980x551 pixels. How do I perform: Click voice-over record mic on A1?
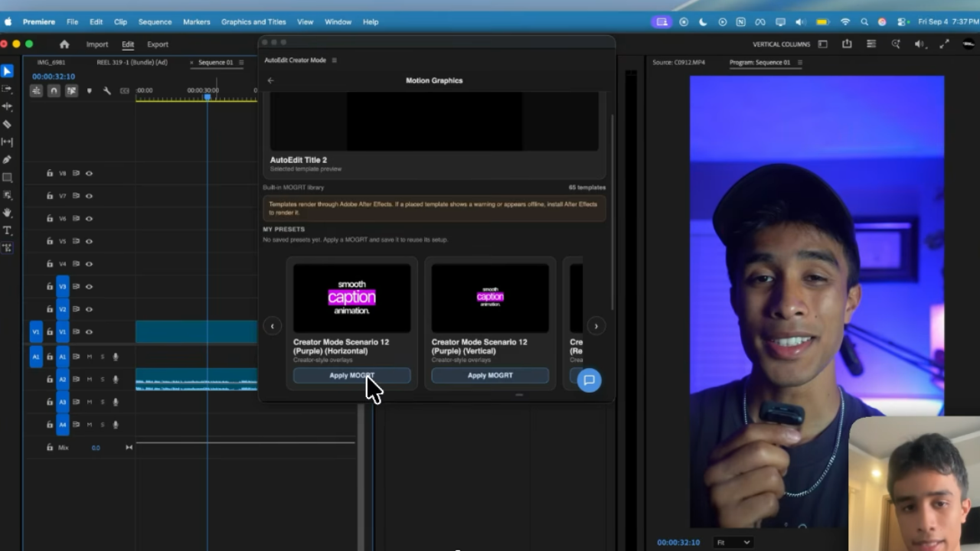pos(116,357)
